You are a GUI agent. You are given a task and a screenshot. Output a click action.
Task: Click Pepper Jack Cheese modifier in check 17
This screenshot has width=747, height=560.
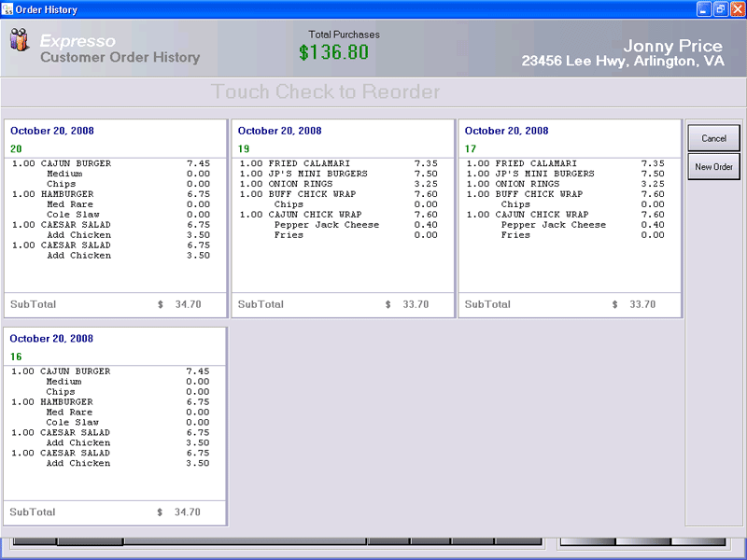pos(554,225)
